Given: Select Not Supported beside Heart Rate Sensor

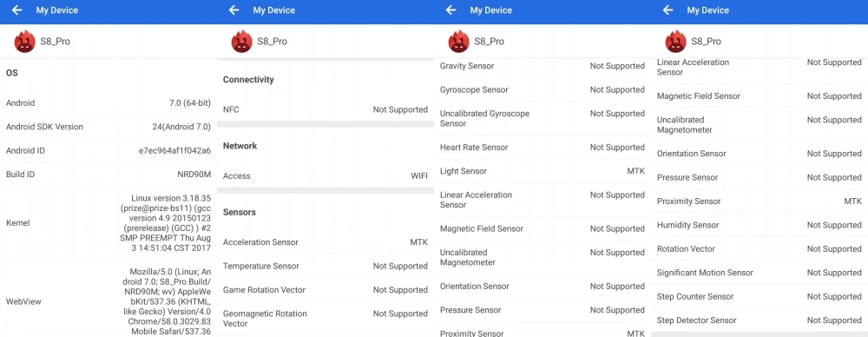Looking at the screenshot, I should point(617,147).
